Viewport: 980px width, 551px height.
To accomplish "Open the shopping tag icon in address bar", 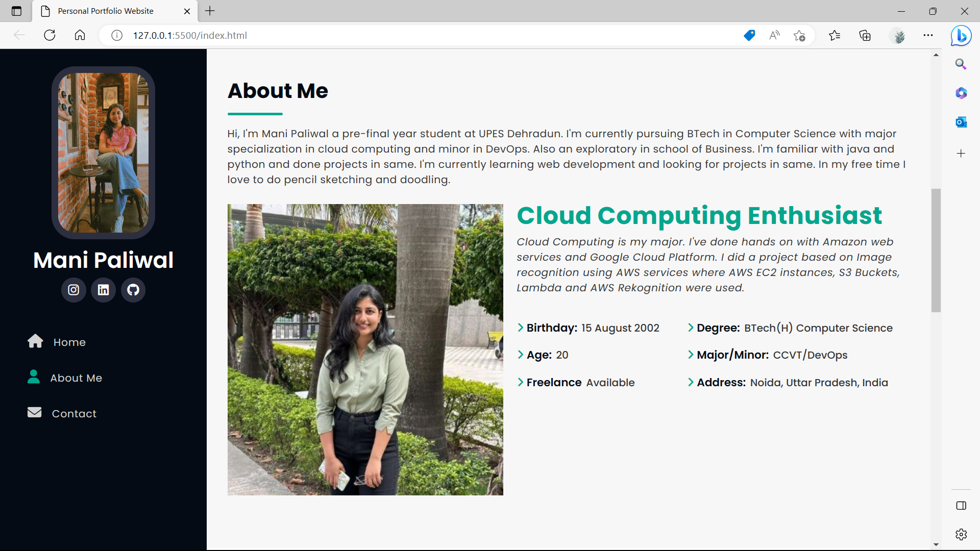I will [749, 35].
